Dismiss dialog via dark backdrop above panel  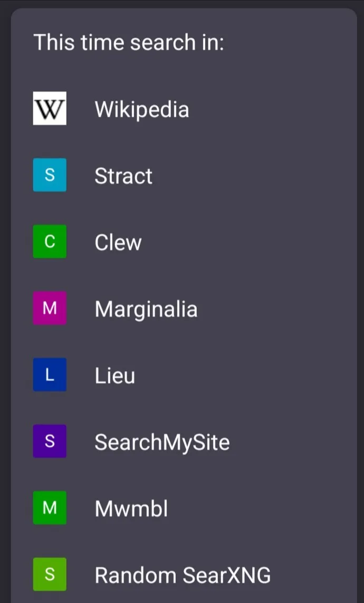182,3
